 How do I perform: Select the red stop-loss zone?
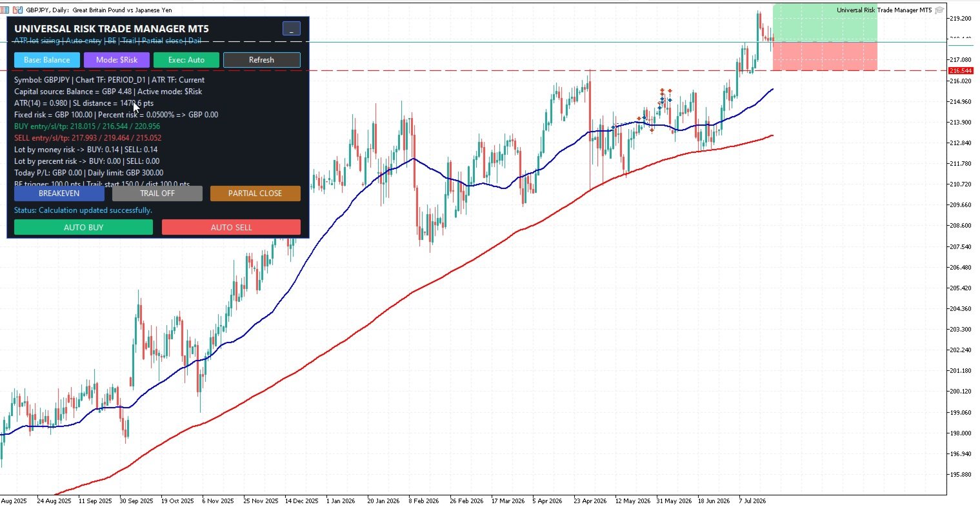[x=825, y=56]
